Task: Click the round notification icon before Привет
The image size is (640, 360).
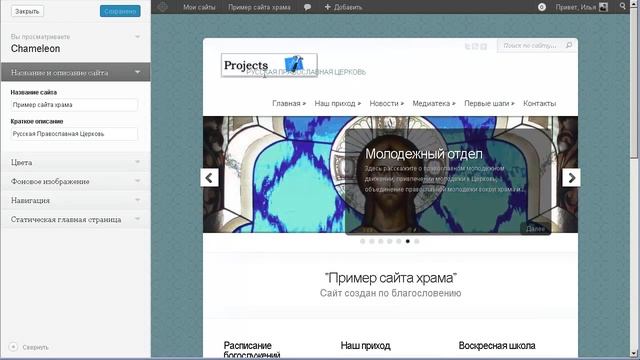Action: pyautogui.click(x=542, y=7)
